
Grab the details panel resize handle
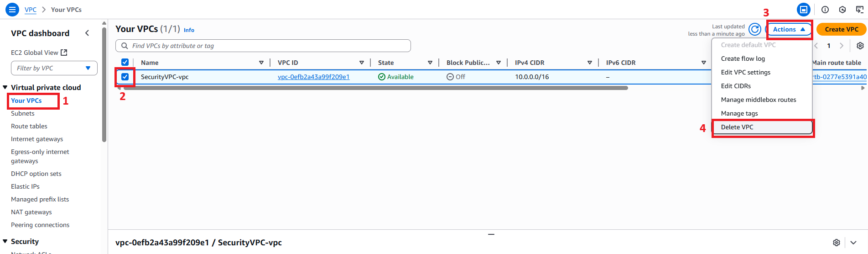pos(491,234)
